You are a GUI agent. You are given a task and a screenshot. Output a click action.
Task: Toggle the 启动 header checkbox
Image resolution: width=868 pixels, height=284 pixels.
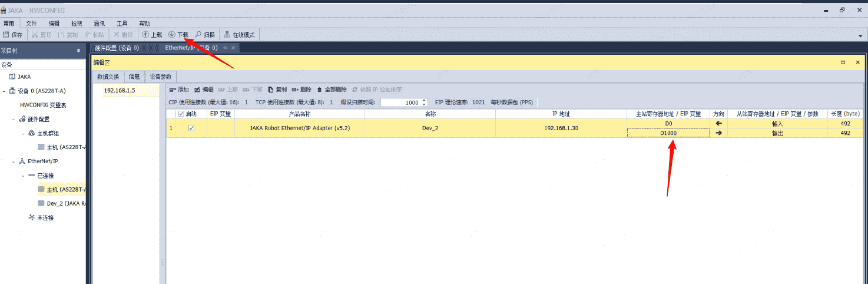pyautogui.click(x=181, y=113)
